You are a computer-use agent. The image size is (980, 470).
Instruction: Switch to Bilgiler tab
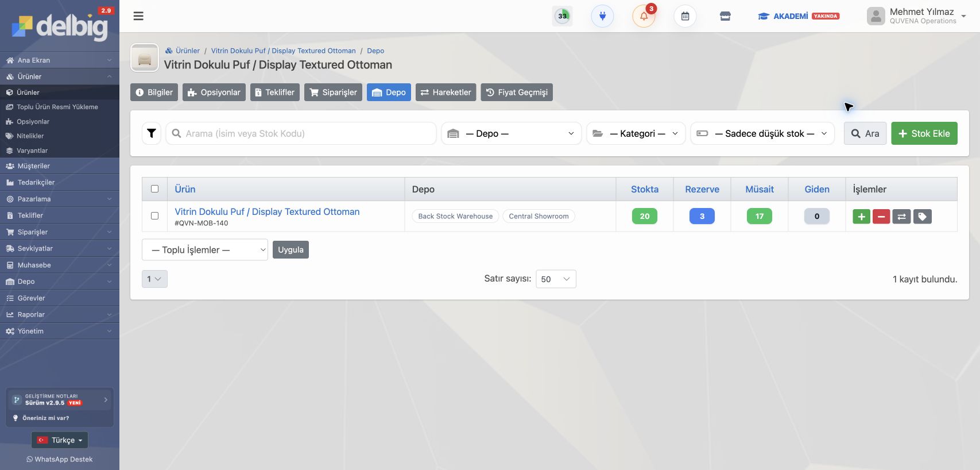coord(154,93)
